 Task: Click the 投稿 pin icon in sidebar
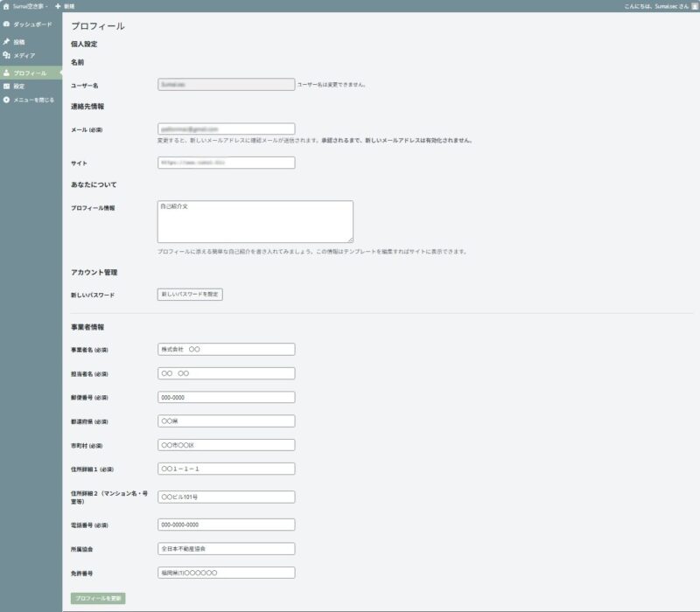7,41
